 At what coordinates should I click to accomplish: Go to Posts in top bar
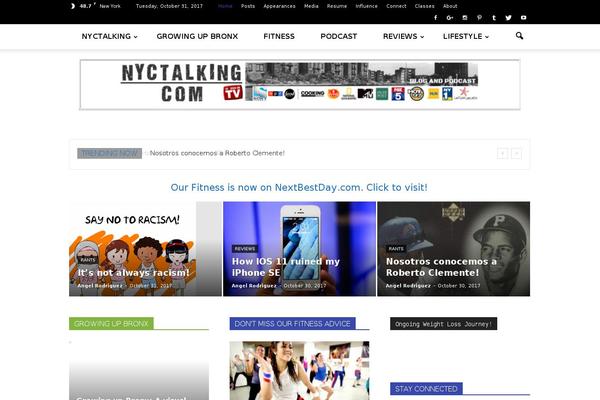tap(248, 6)
